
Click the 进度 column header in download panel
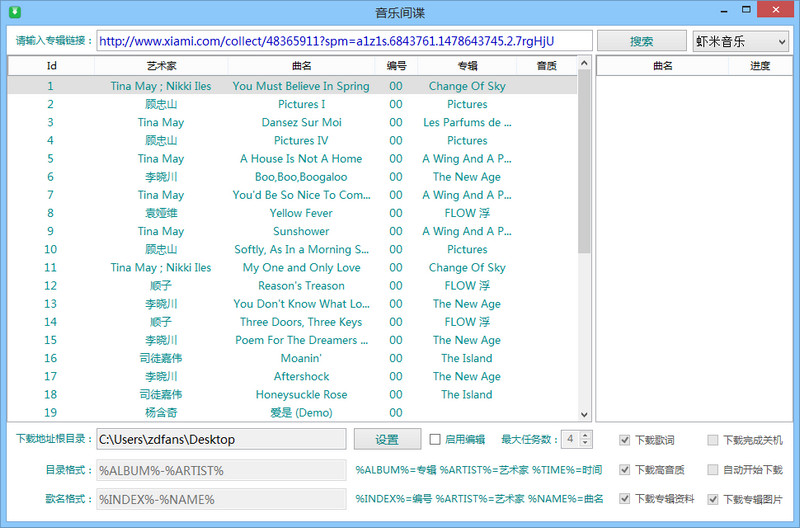point(760,66)
